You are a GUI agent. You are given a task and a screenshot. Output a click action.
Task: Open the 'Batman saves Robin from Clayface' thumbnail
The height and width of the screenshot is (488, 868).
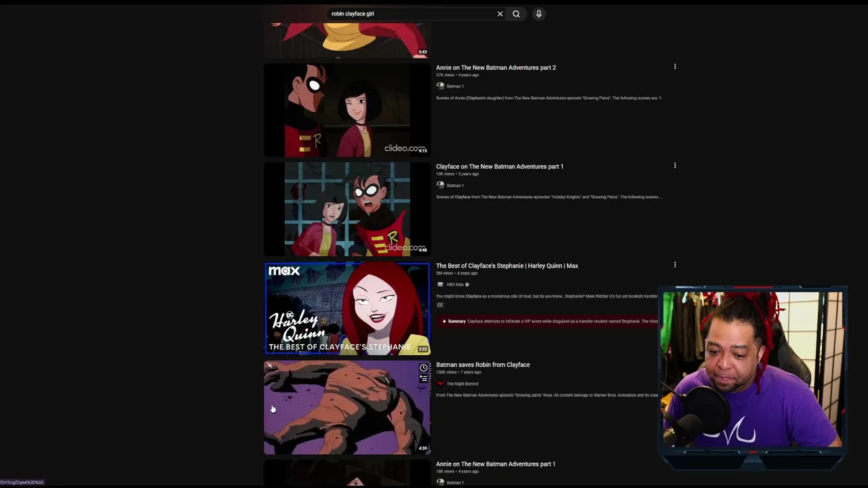(347, 407)
